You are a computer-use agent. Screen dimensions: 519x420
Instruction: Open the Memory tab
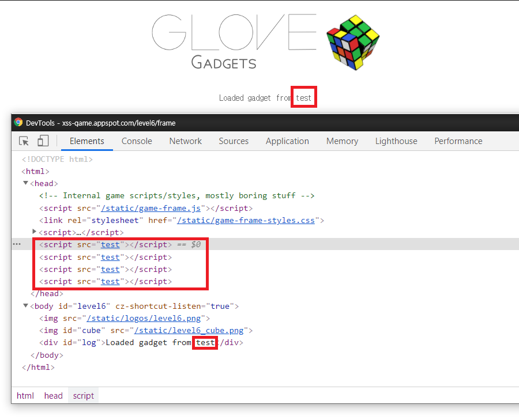click(342, 141)
